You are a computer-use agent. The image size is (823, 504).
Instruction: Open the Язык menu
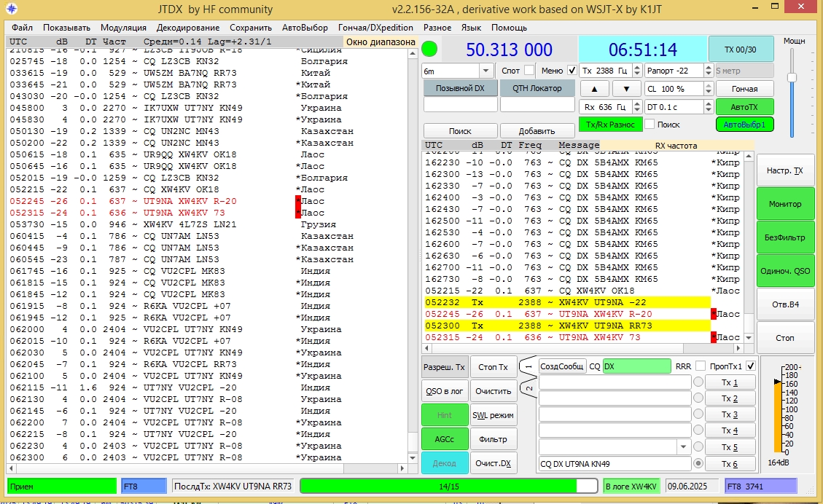tap(471, 27)
